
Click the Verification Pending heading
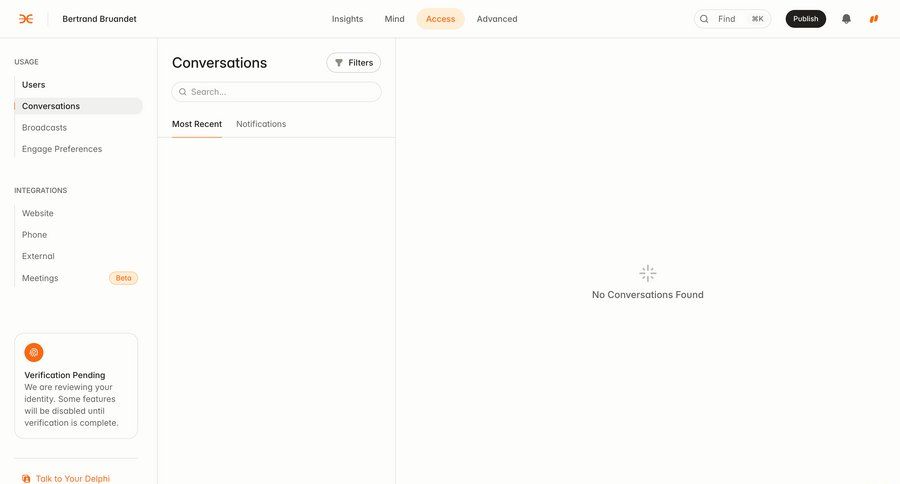(65, 375)
